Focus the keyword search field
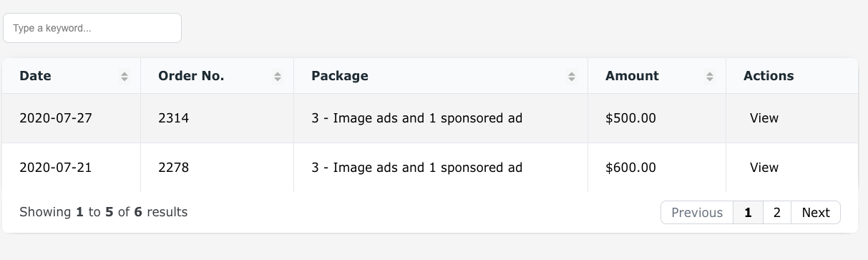 (92, 28)
